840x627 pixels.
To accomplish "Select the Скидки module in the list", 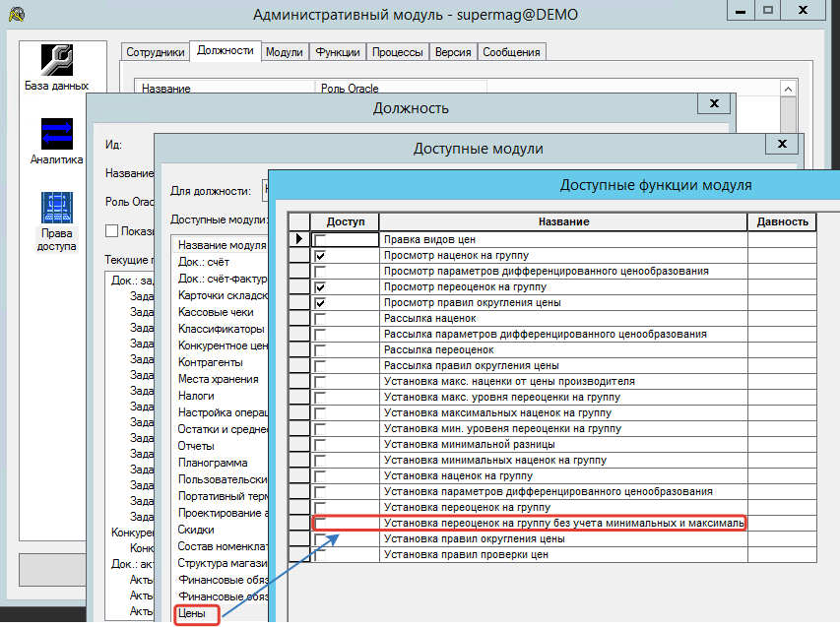I will 196,530.
